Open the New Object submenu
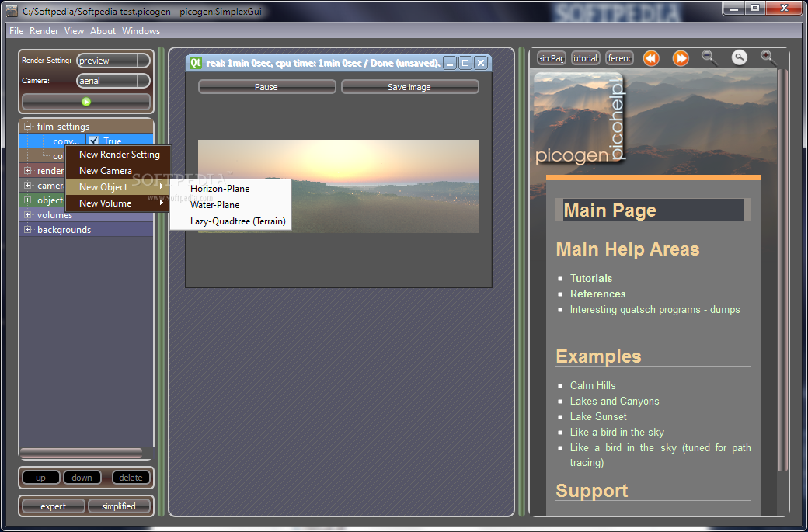Screen dimensions: 808x532 [119, 187]
